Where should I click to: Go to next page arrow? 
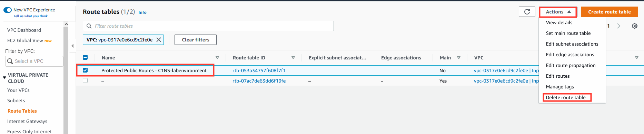[618, 26]
